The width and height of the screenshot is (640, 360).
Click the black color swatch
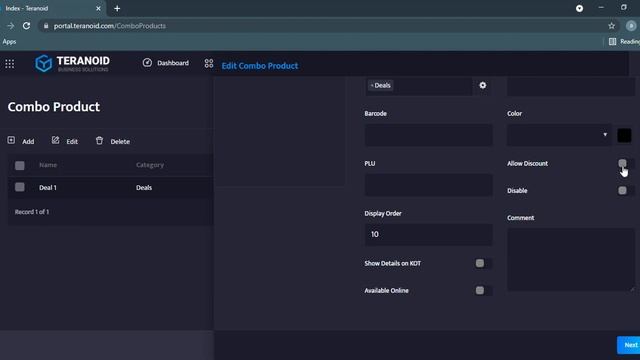click(624, 135)
